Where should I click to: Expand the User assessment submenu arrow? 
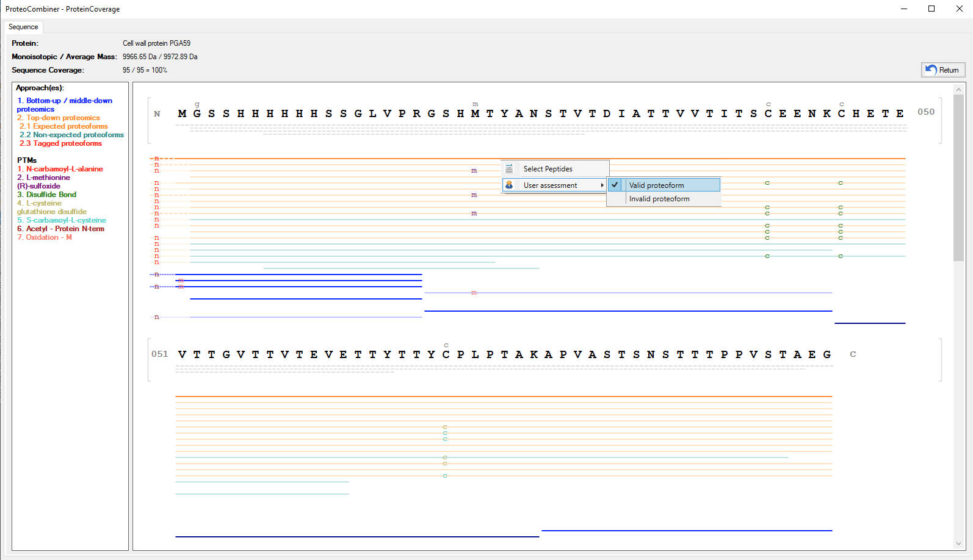602,185
